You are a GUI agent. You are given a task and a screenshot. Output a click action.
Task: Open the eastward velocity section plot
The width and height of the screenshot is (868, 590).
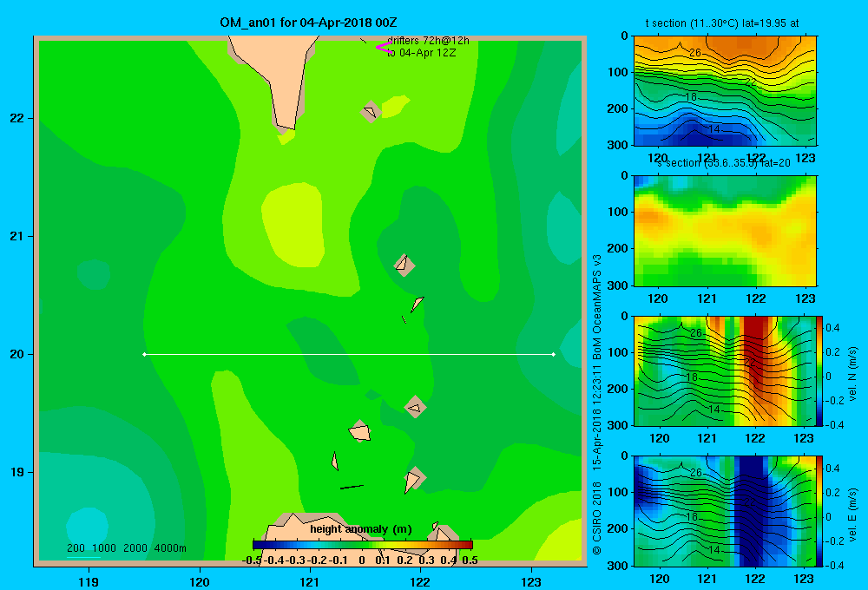coord(725,511)
